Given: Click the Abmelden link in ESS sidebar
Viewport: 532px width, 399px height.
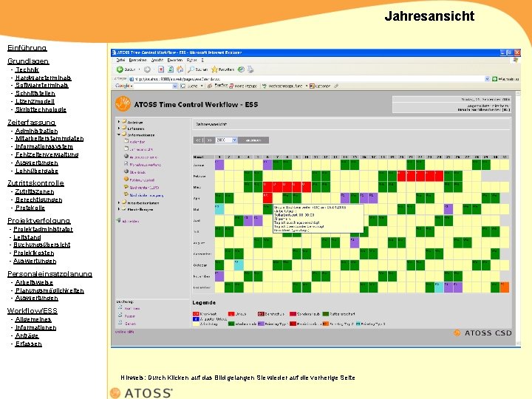Looking at the screenshot, I should [x=130, y=221].
